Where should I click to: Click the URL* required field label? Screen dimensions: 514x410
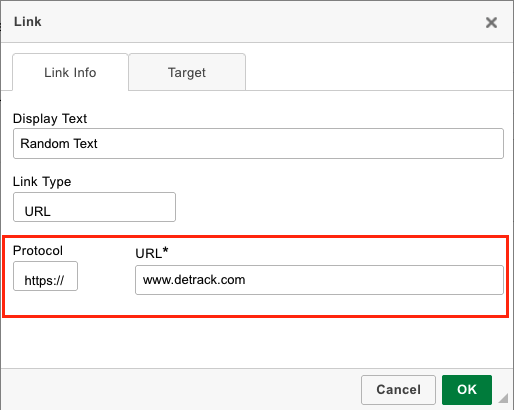[x=152, y=253]
